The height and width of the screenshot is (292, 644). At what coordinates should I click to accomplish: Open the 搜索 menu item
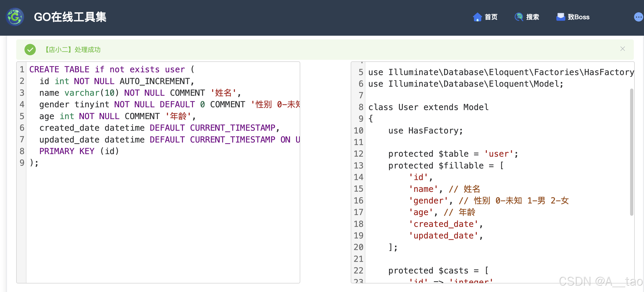coord(532,17)
